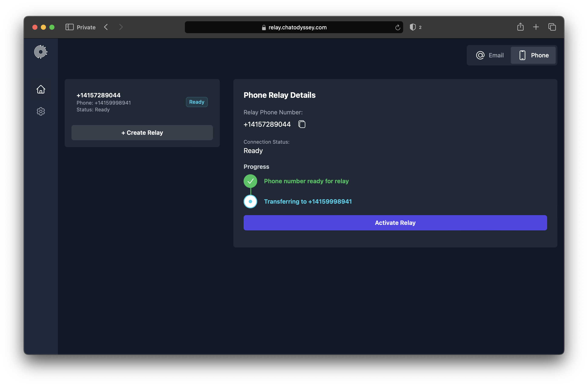
Task: Open a new tab with plus icon
Action: pos(536,27)
